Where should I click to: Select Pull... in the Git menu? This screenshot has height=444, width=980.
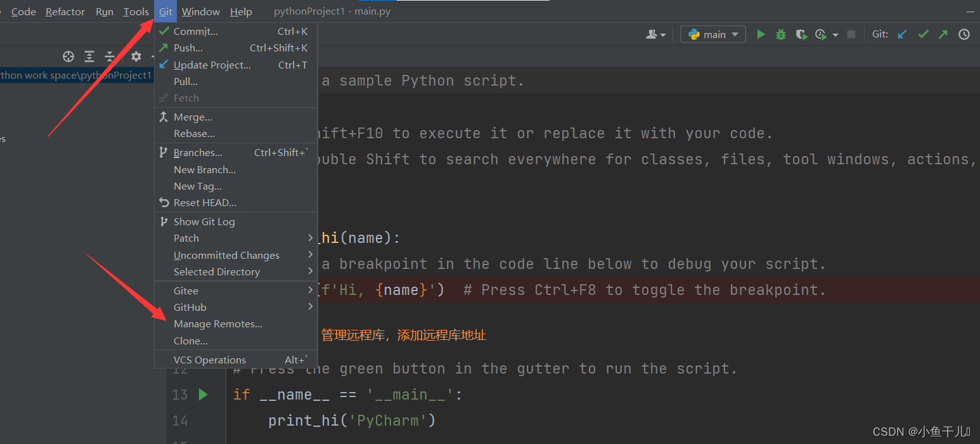click(x=236, y=81)
